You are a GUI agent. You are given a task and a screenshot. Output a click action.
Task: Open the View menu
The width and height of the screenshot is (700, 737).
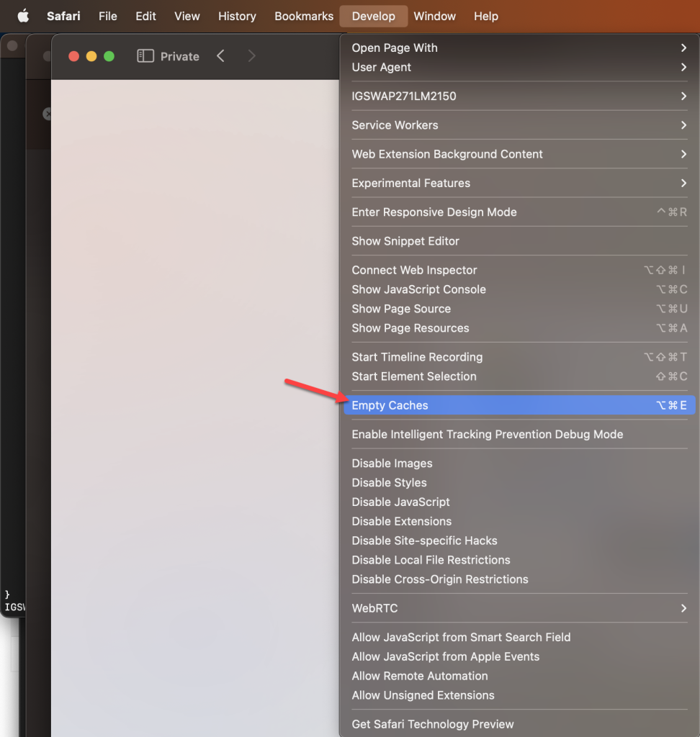pyautogui.click(x=187, y=16)
